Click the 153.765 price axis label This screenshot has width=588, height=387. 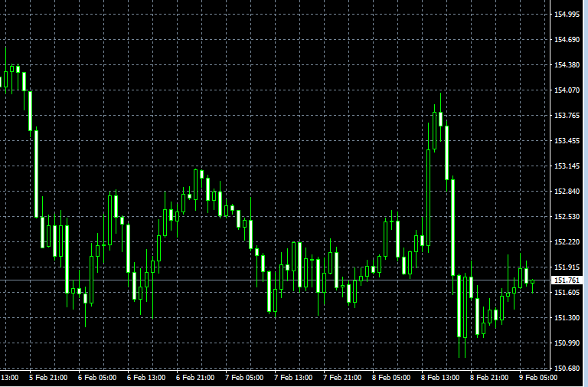pyautogui.click(x=567, y=115)
